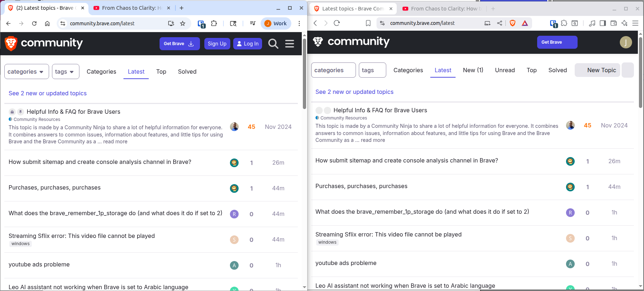Open categories dropdown in right Brave window
This screenshot has width=644, height=291.
(333, 70)
